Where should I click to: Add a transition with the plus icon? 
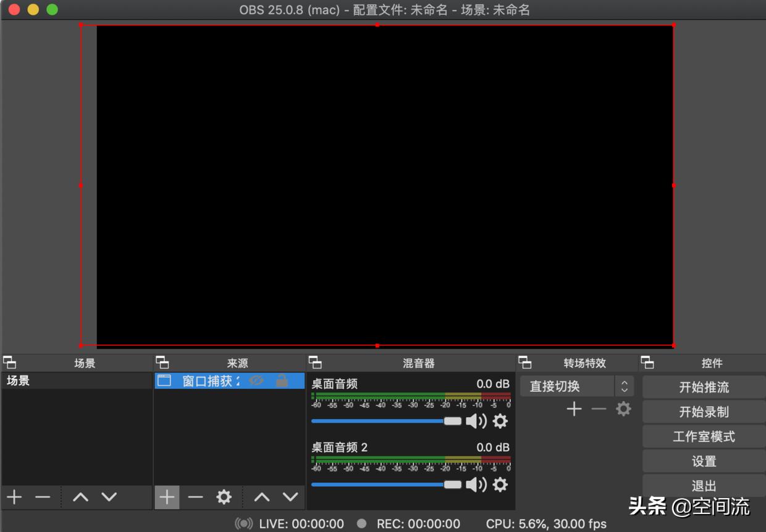tap(574, 409)
